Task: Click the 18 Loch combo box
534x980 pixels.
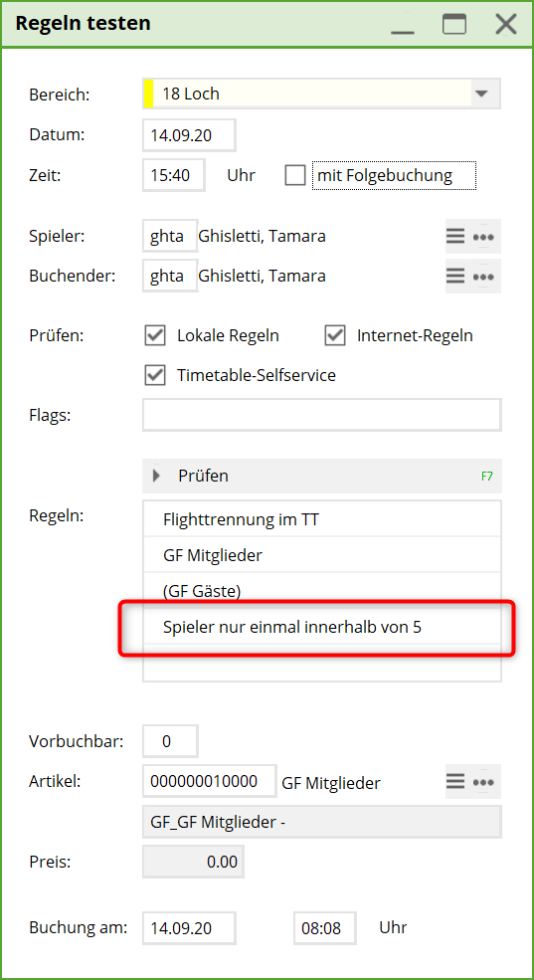Action: 321,94
